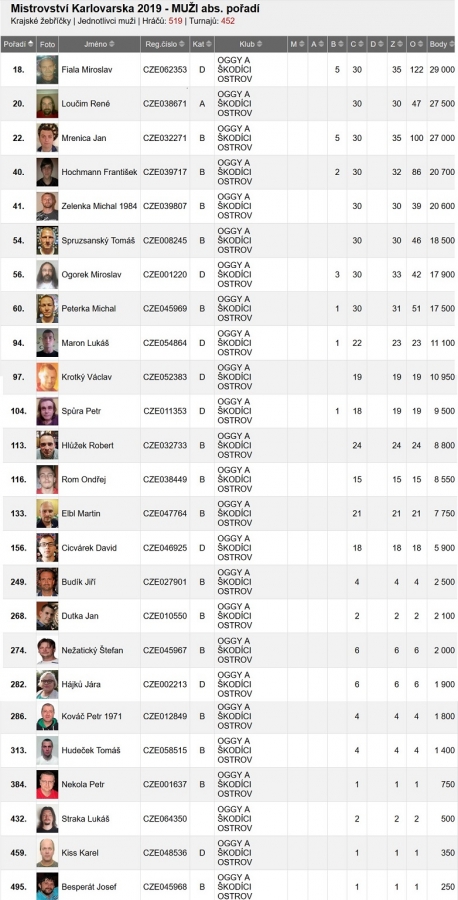The height and width of the screenshot is (900, 458).
Task: Open the Krajské žebříčky link
Action: pyautogui.click(x=41, y=21)
